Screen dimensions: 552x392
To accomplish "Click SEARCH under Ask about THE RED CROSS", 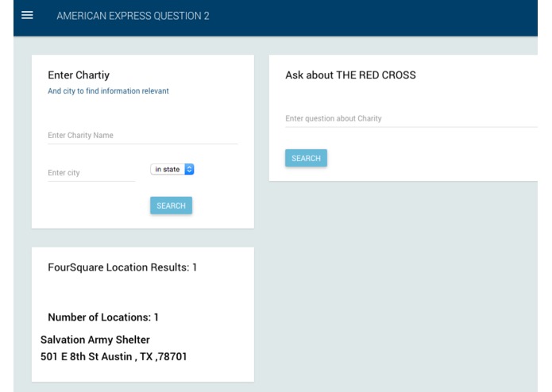I will click(306, 158).
